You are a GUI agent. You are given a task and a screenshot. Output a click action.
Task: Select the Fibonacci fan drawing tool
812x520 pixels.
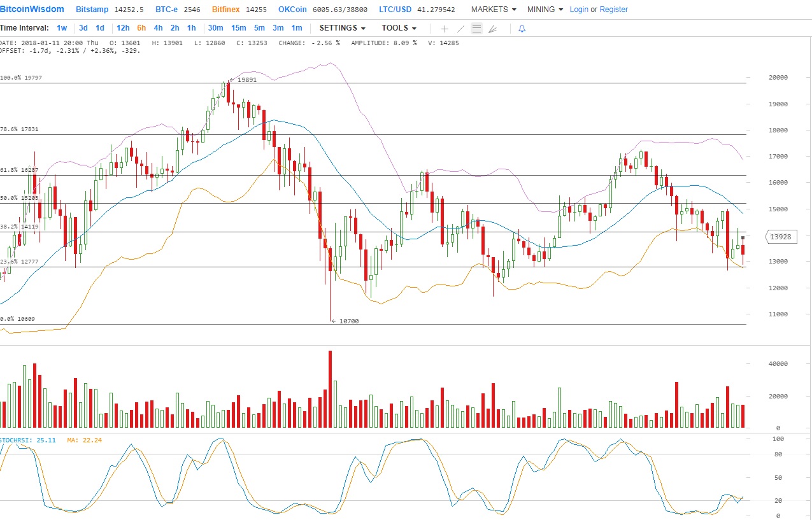(492, 29)
